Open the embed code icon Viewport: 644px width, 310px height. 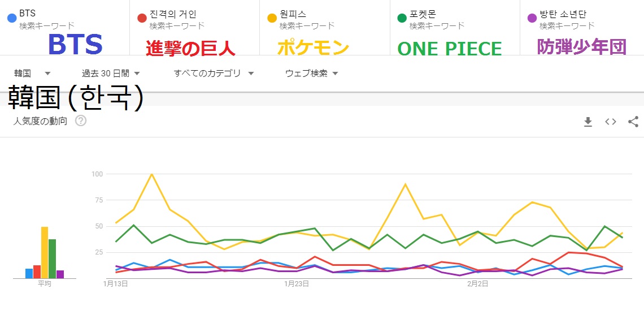[x=611, y=122]
